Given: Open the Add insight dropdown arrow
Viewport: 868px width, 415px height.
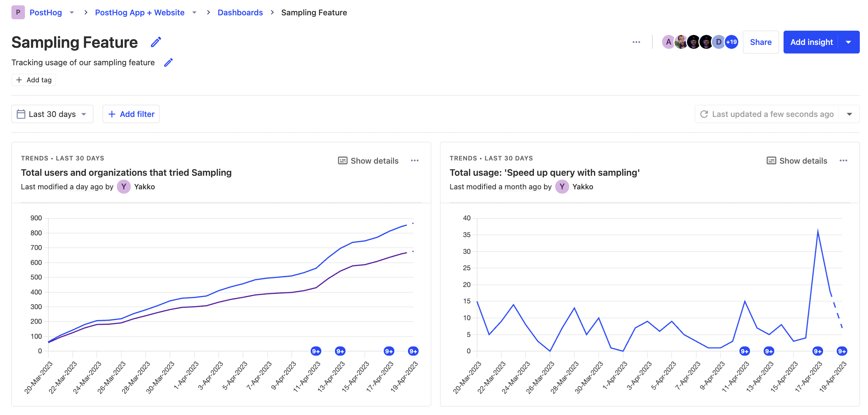Looking at the screenshot, I should click(848, 42).
